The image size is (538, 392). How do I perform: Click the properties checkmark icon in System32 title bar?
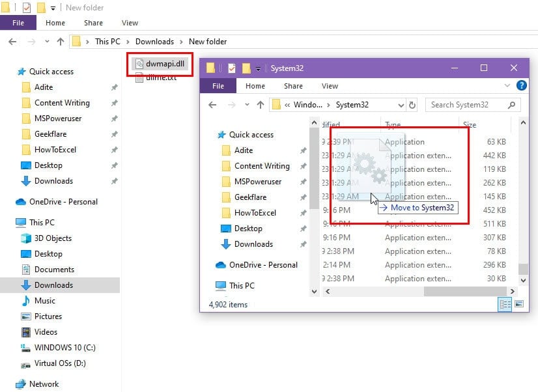click(232, 68)
